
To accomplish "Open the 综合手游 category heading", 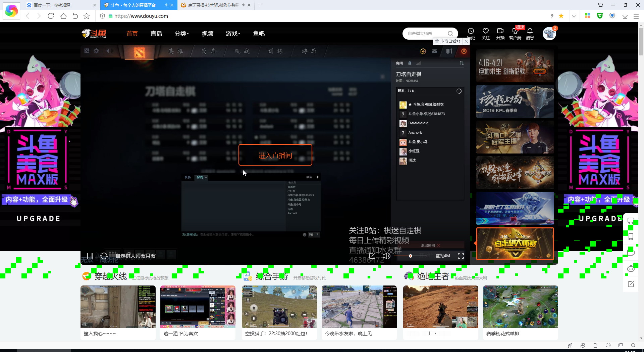I will [x=272, y=276].
